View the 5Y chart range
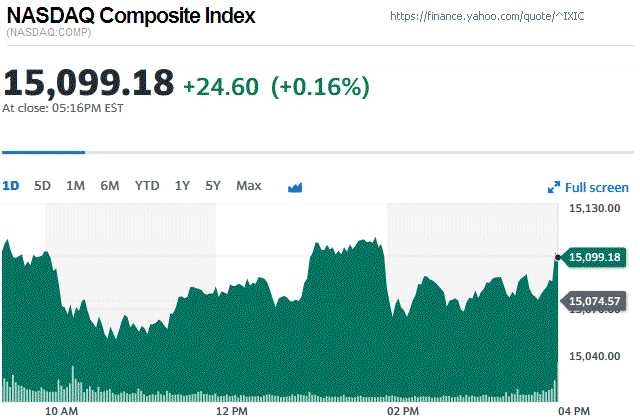640x420 pixels. click(213, 186)
